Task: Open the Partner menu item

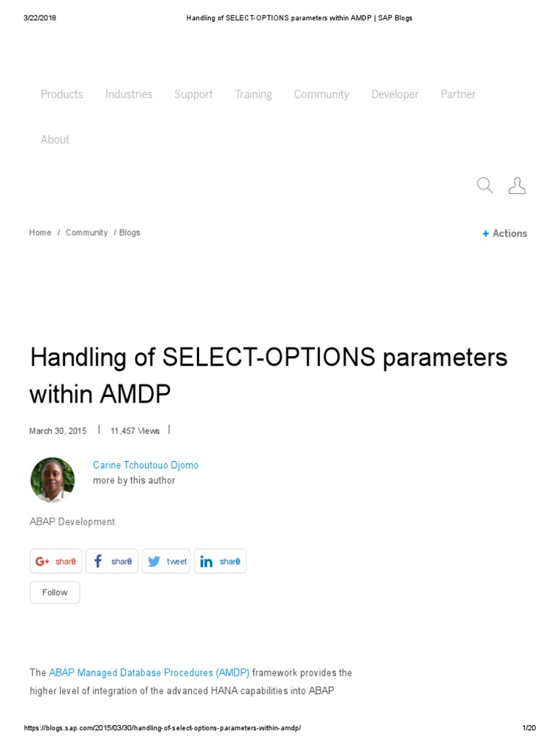Action: pos(459,94)
